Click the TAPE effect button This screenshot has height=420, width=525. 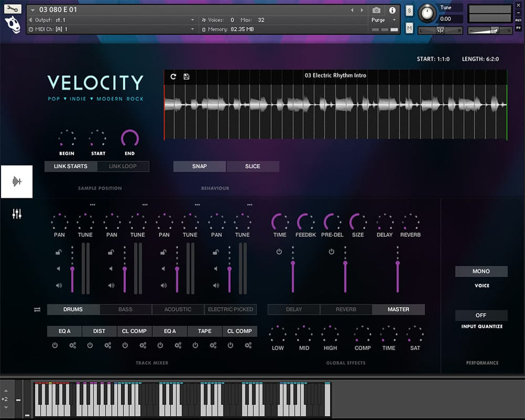coord(205,331)
